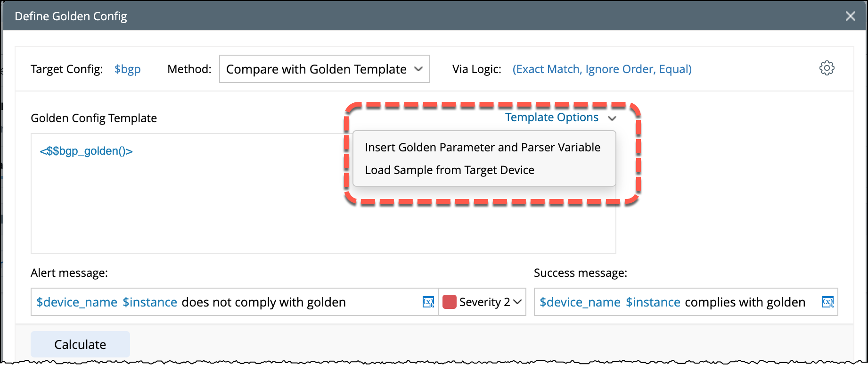Open the settings gear icon
Image resolution: width=868 pixels, height=365 pixels.
(827, 68)
